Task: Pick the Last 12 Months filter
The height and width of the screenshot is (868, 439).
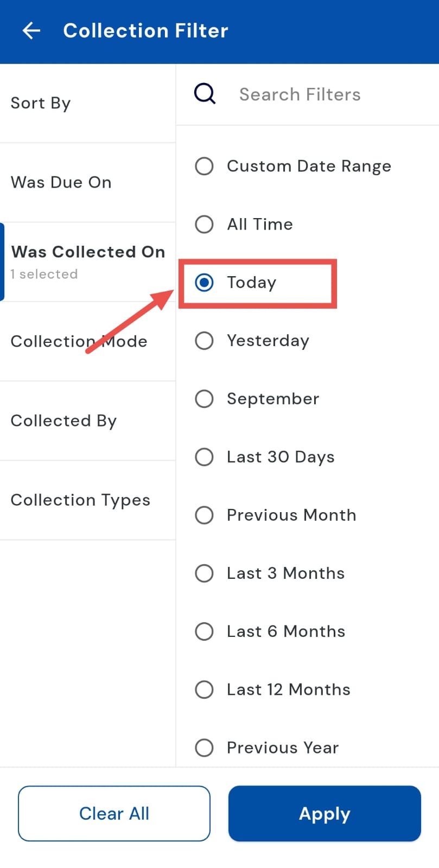Action: pyautogui.click(x=204, y=690)
